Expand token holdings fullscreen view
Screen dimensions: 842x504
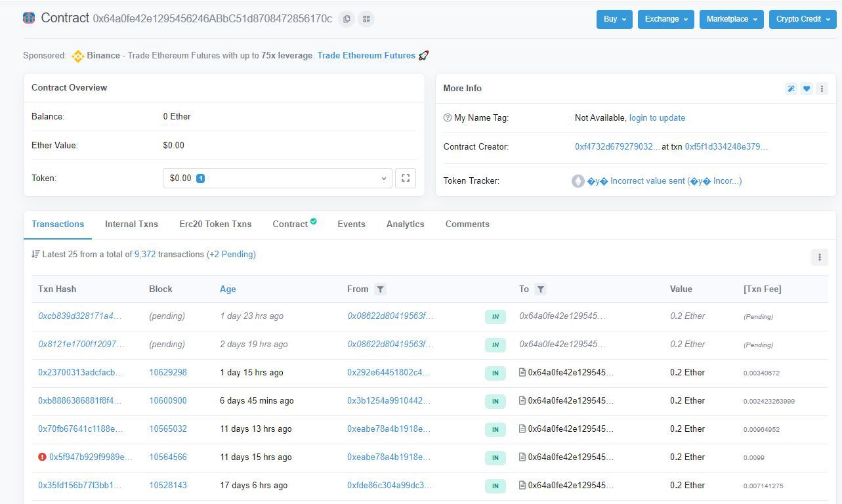(406, 178)
